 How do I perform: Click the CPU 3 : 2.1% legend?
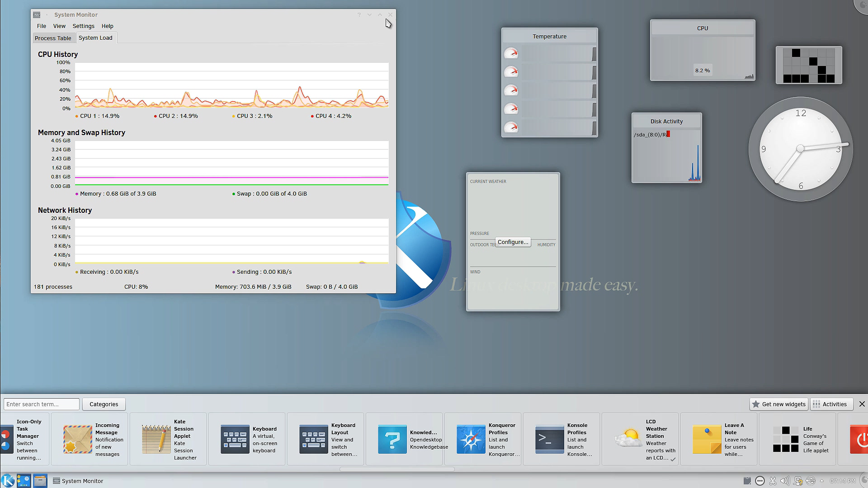click(x=252, y=116)
